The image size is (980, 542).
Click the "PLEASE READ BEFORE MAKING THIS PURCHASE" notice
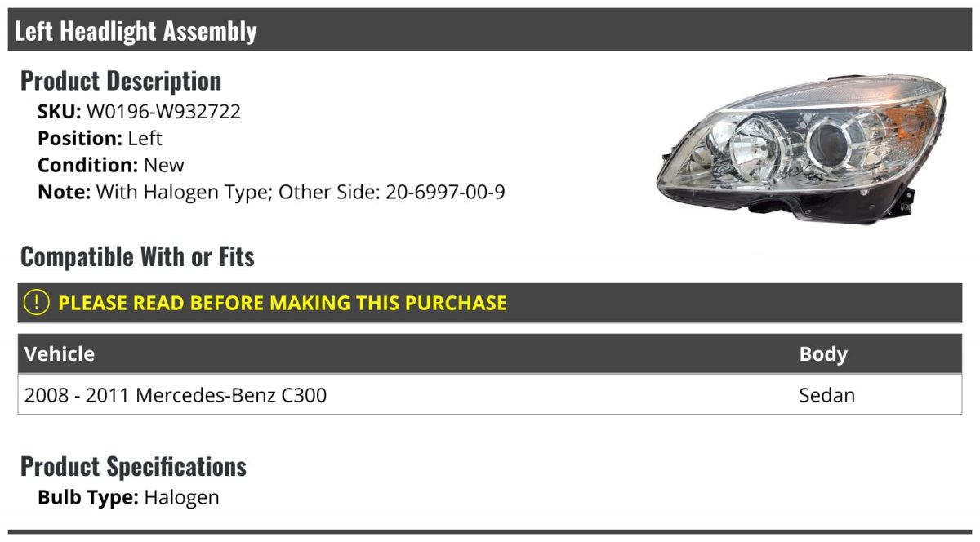[x=282, y=303]
